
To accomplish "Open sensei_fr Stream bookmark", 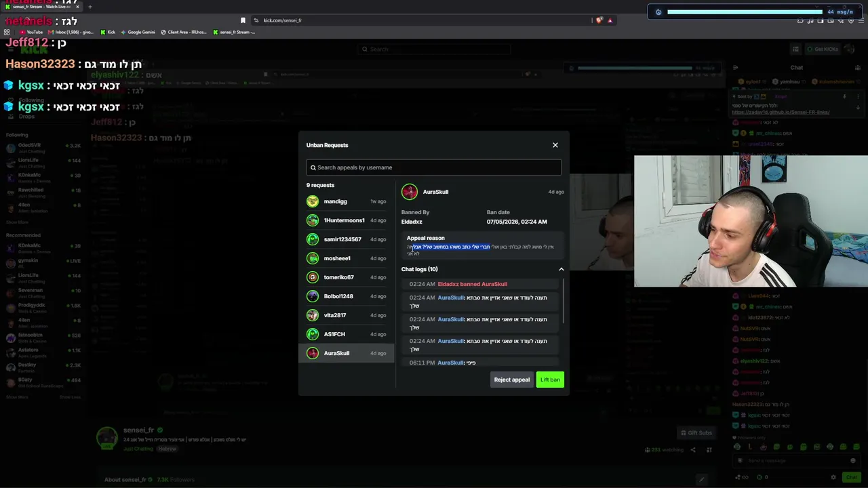I will pyautogui.click(x=234, y=32).
